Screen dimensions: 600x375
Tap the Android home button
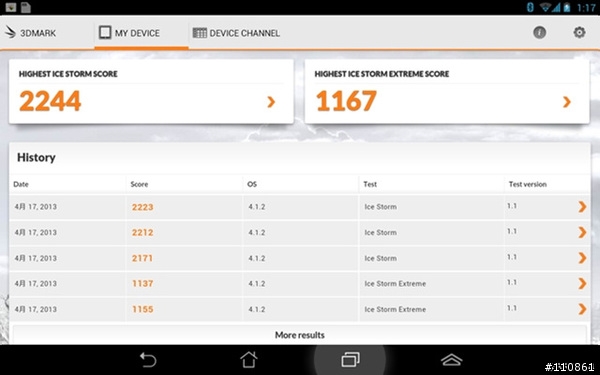[249, 360]
